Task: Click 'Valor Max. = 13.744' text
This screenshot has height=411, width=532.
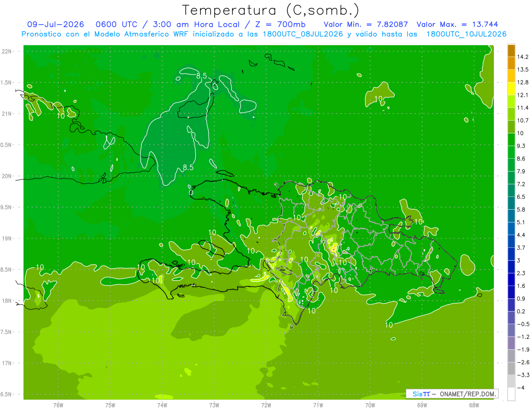Action: [x=458, y=24]
